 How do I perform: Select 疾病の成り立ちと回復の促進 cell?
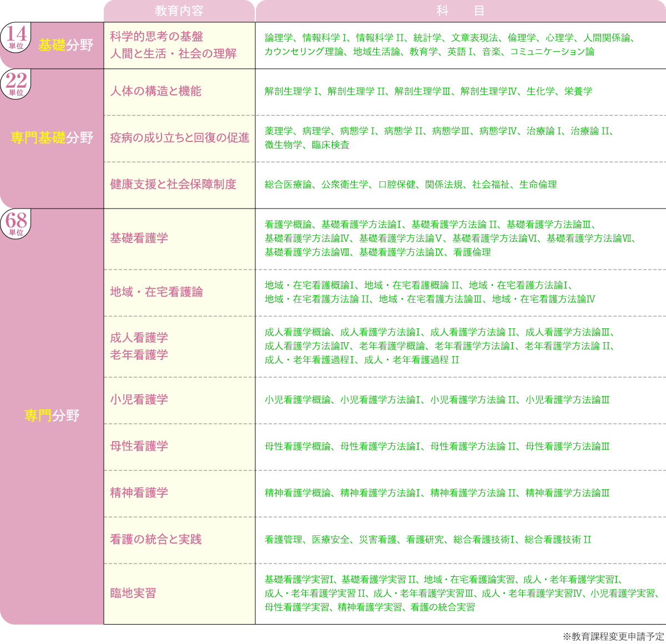coord(179,138)
